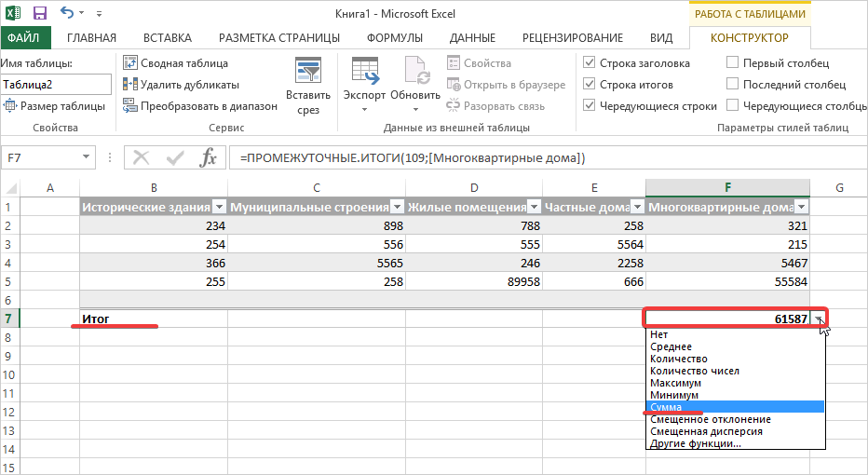Viewport: 868px width, 475px height.
Task: Click the Insert Function fx icon
Action: (210, 158)
